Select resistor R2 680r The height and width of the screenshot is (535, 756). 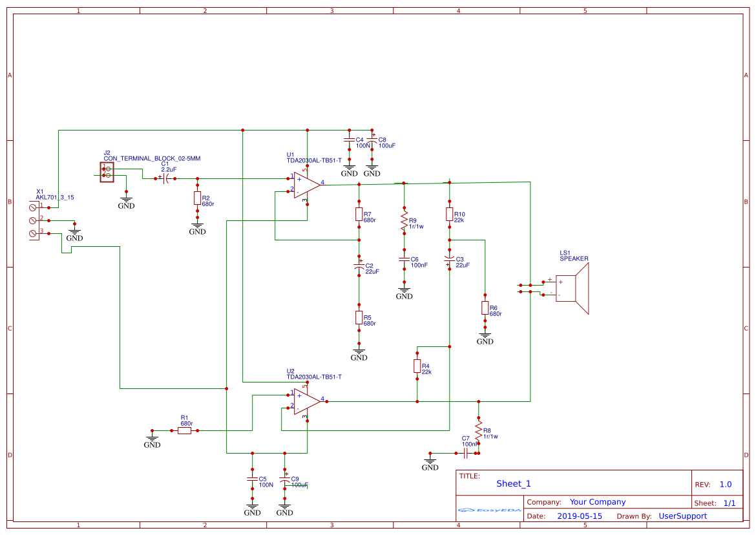click(x=197, y=198)
